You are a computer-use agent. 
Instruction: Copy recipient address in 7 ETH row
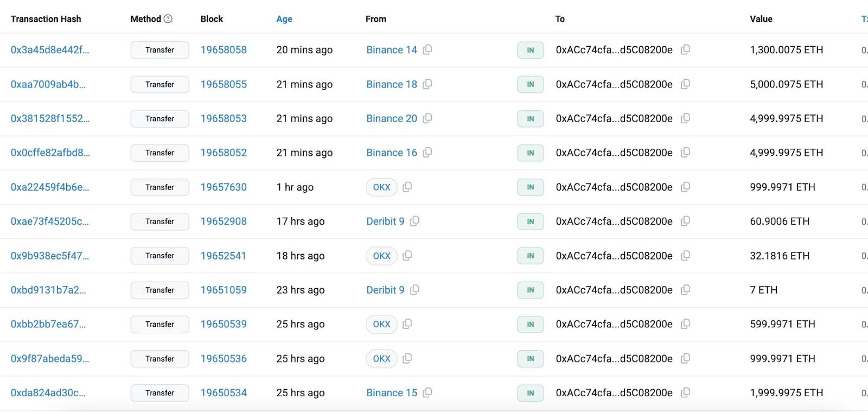686,290
